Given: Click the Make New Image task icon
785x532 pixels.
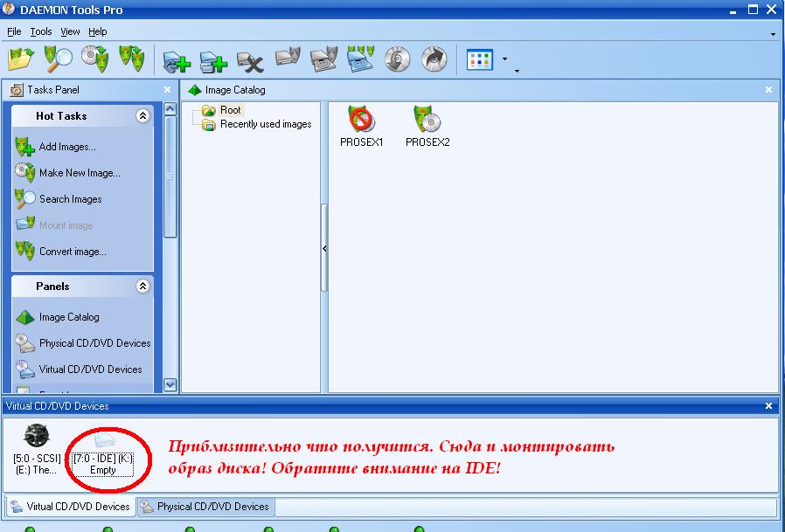Looking at the screenshot, I should [x=24, y=173].
